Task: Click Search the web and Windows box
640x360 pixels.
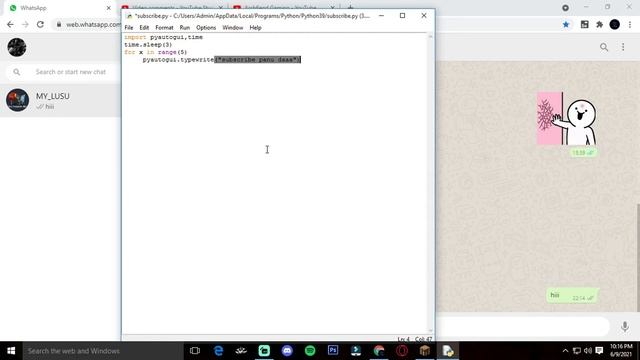Action: pyautogui.click(x=103, y=351)
